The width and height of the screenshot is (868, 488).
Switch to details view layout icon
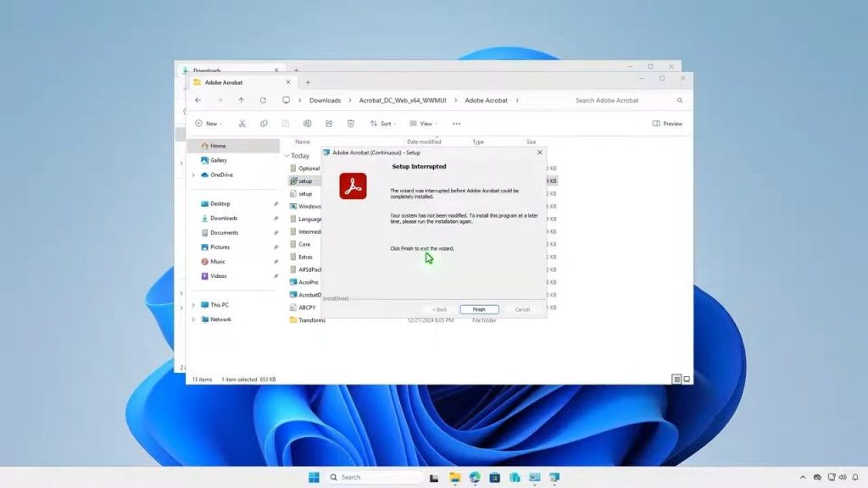click(676, 379)
